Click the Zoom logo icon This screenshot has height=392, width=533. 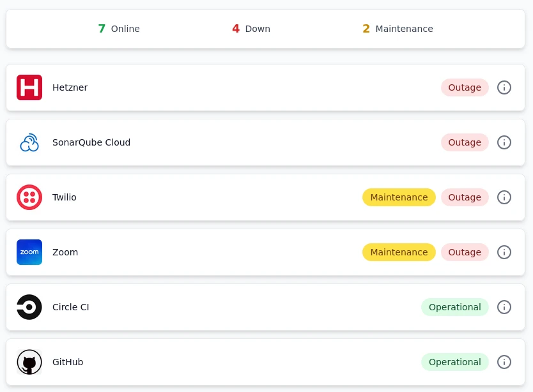29,252
